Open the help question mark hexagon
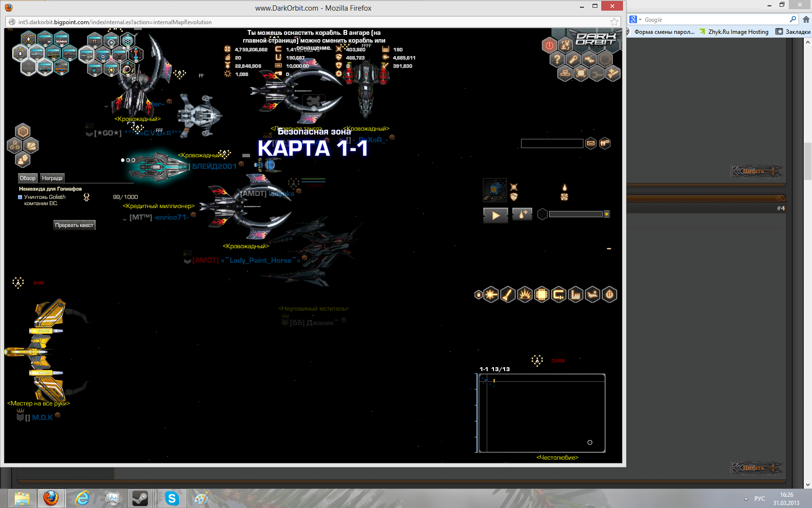The width and height of the screenshot is (812, 508). tap(557, 60)
